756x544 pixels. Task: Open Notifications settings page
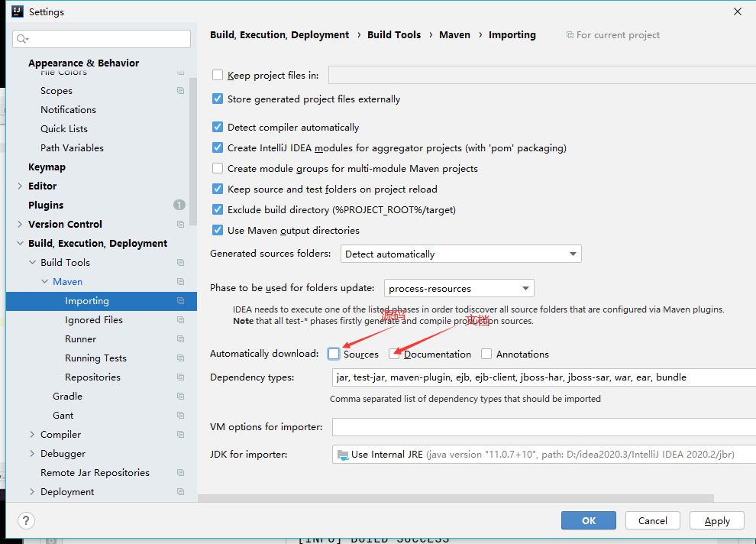[68, 110]
